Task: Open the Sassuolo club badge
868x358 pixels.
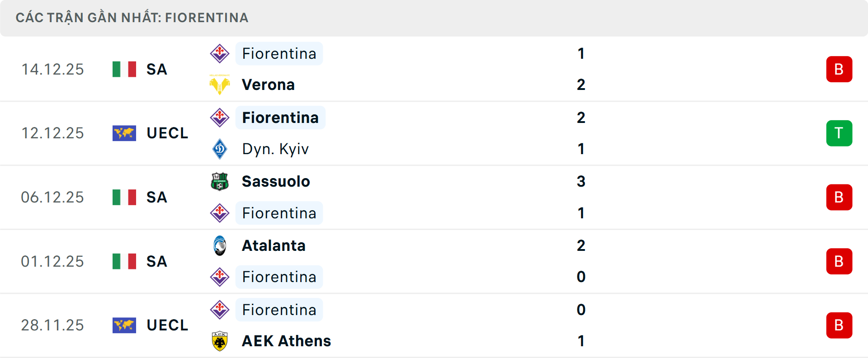Action: [x=220, y=181]
